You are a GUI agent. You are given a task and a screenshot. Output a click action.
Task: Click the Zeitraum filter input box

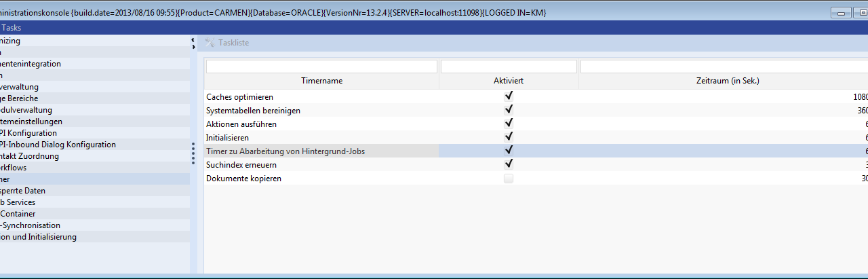[723, 67]
